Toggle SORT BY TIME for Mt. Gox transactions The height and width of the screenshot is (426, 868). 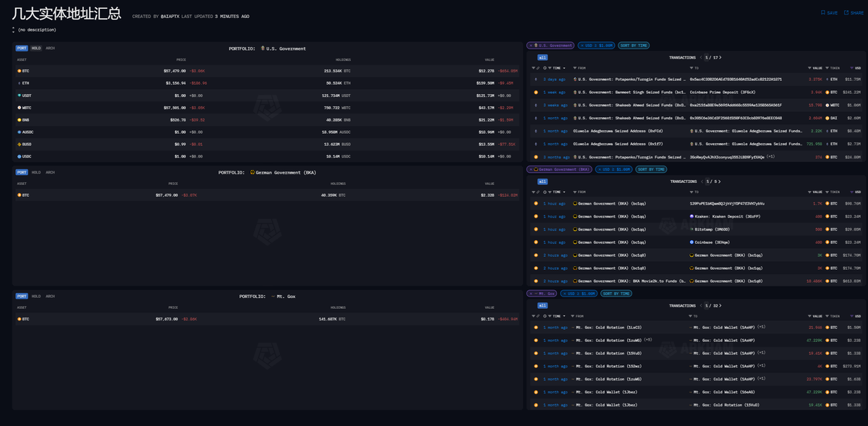[617, 294]
